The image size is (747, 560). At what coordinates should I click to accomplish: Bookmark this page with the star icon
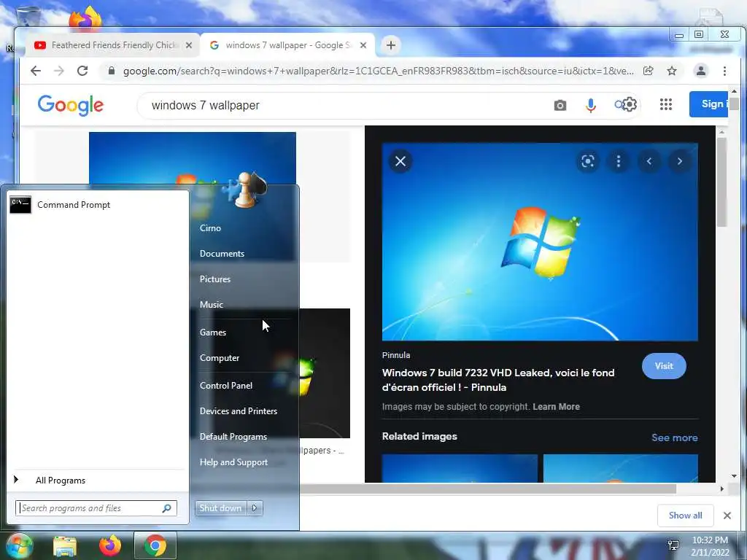pos(672,71)
